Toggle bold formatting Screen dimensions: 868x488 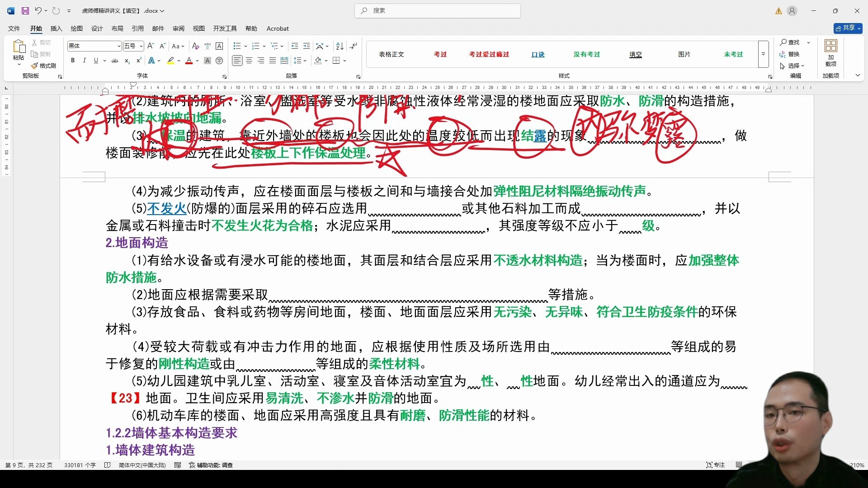(x=73, y=61)
